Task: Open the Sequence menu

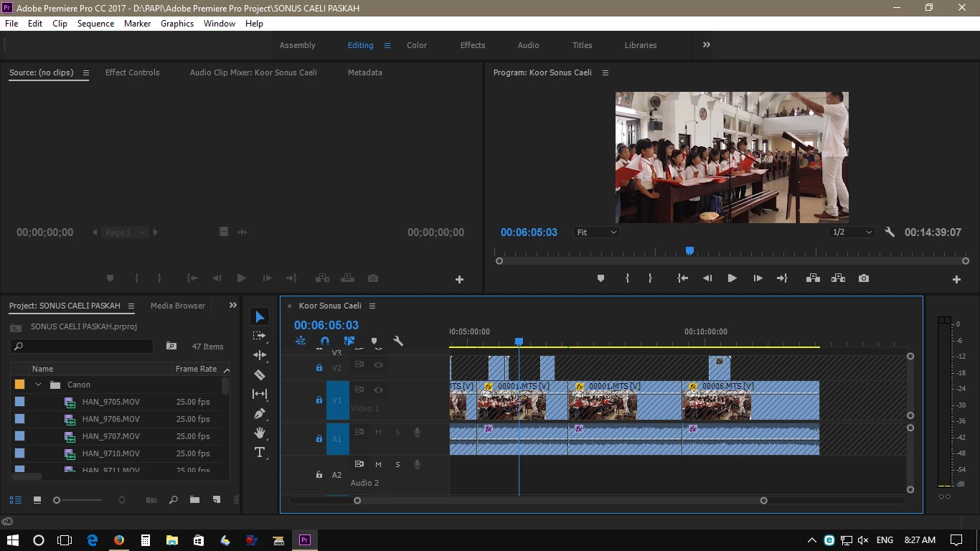Action: click(95, 24)
